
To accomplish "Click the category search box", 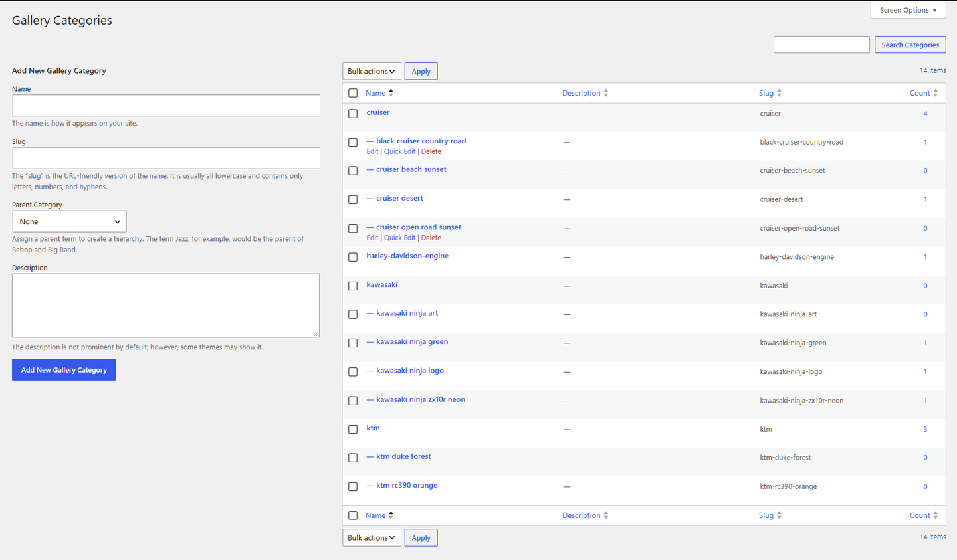I will pos(821,45).
